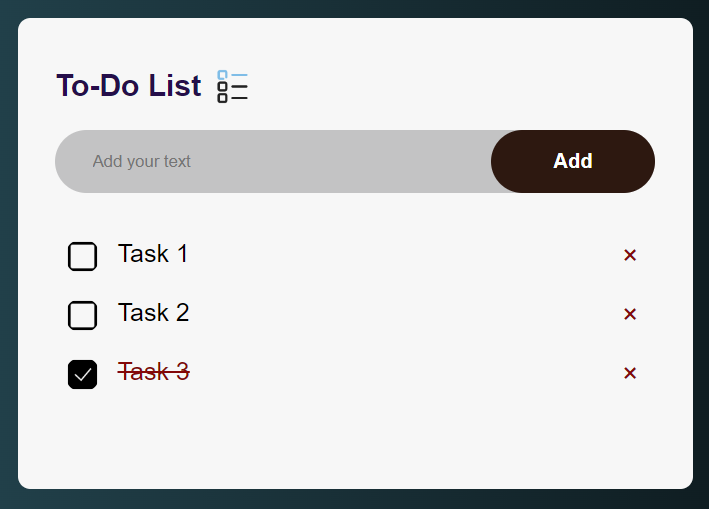Remove Task 2 using the X icon

[x=630, y=314]
